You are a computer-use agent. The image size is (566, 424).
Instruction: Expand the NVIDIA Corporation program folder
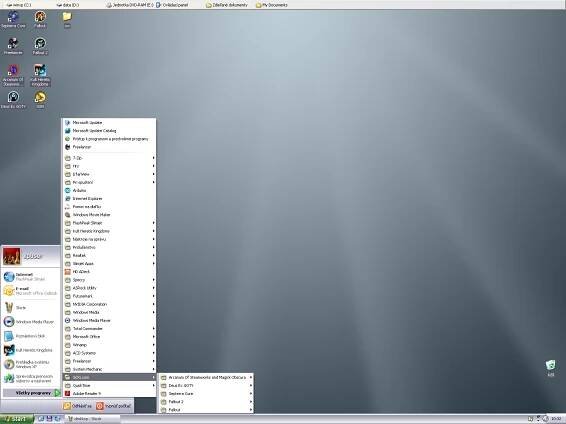(x=110, y=304)
